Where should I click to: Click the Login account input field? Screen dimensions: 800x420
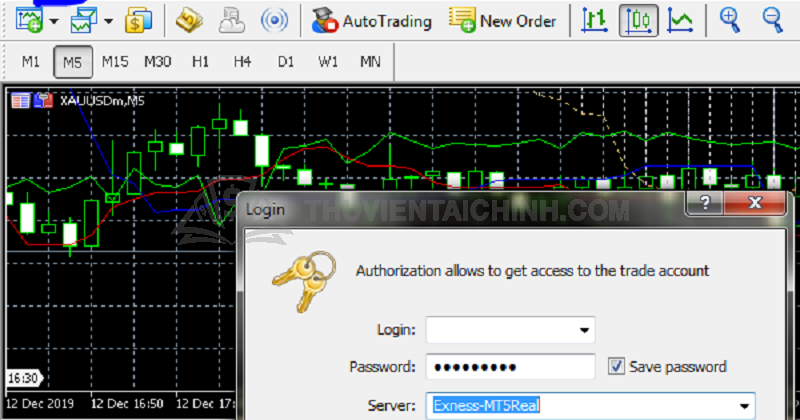tap(510, 330)
